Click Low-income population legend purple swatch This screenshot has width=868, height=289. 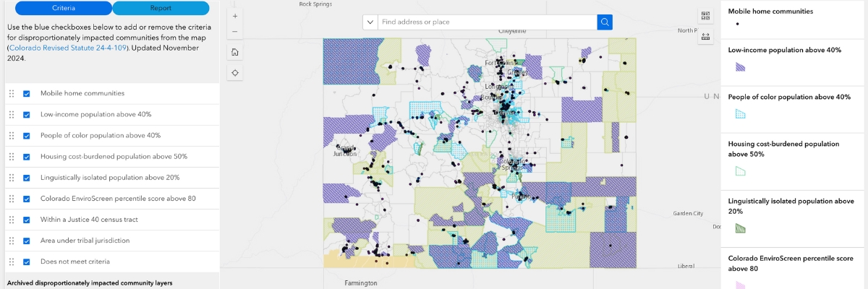740,66
